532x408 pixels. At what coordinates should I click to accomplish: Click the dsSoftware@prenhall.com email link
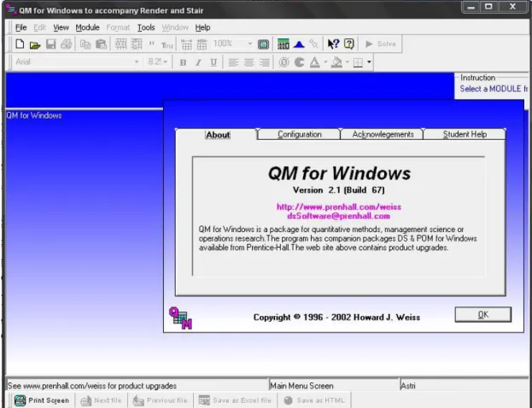pos(339,216)
